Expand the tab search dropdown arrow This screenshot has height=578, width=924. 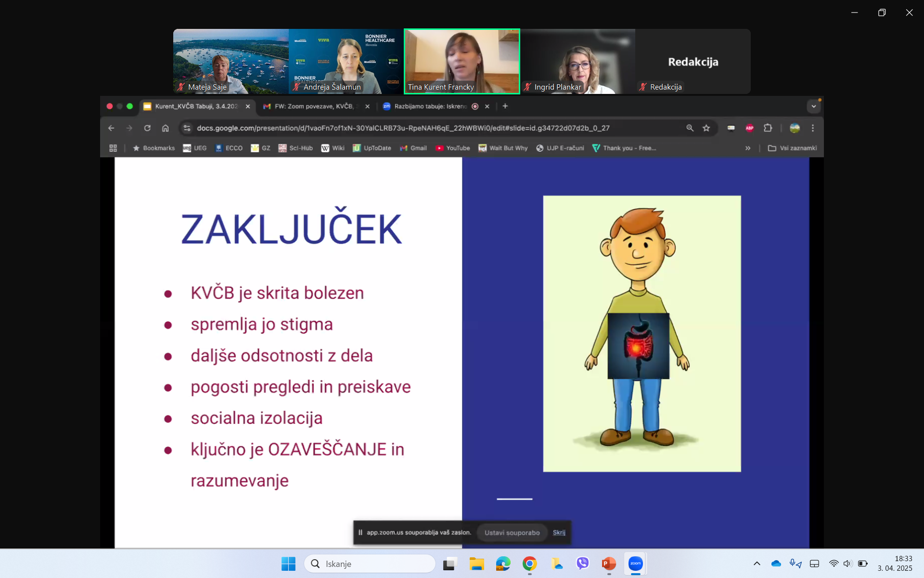[x=813, y=106]
